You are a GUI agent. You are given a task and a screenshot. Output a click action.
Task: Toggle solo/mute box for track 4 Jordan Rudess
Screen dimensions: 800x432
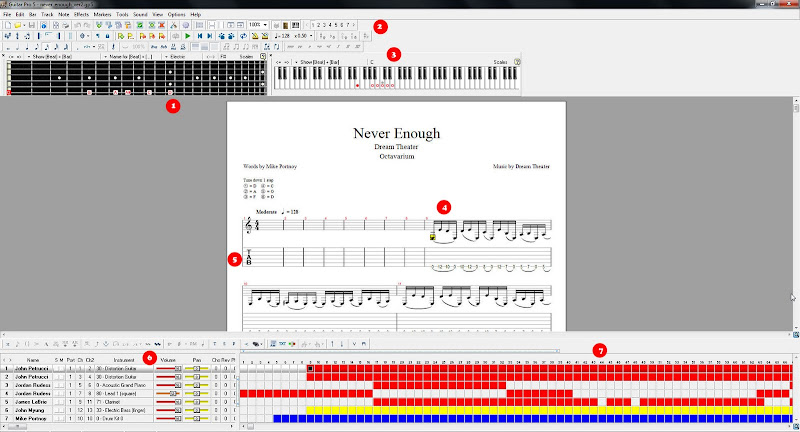point(59,393)
